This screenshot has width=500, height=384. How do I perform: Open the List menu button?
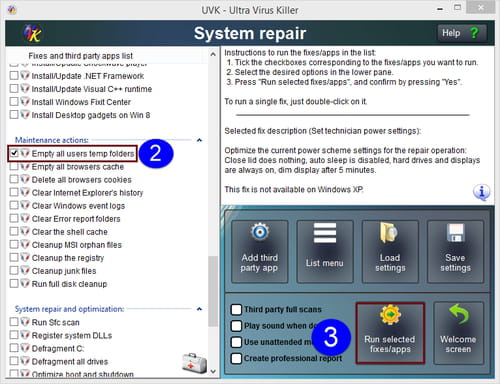325,252
